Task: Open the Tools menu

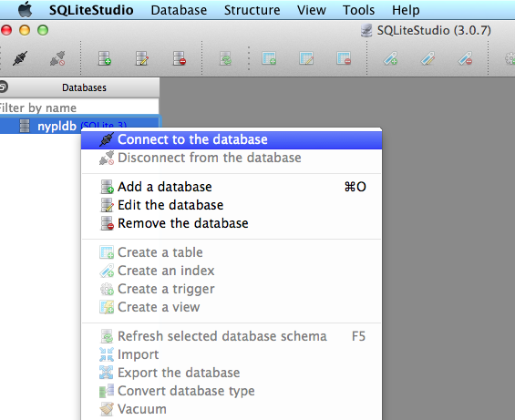Action: [358, 10]
